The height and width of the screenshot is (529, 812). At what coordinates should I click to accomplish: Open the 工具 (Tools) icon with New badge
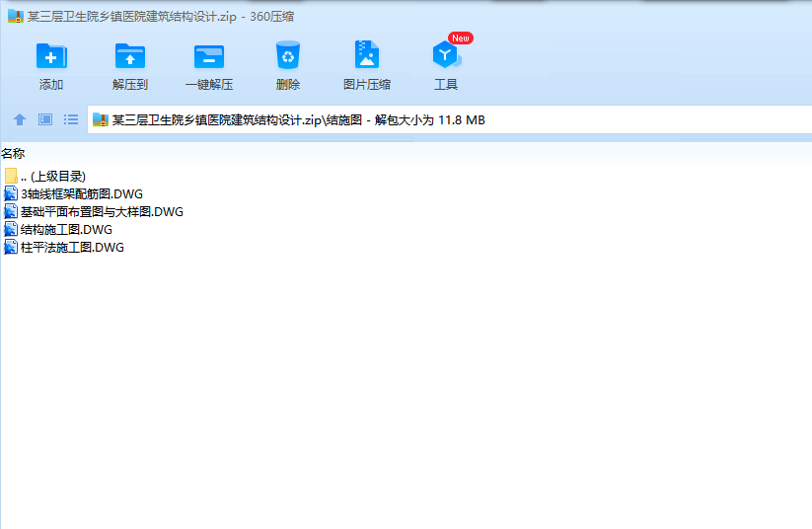(x=446, y=55)
